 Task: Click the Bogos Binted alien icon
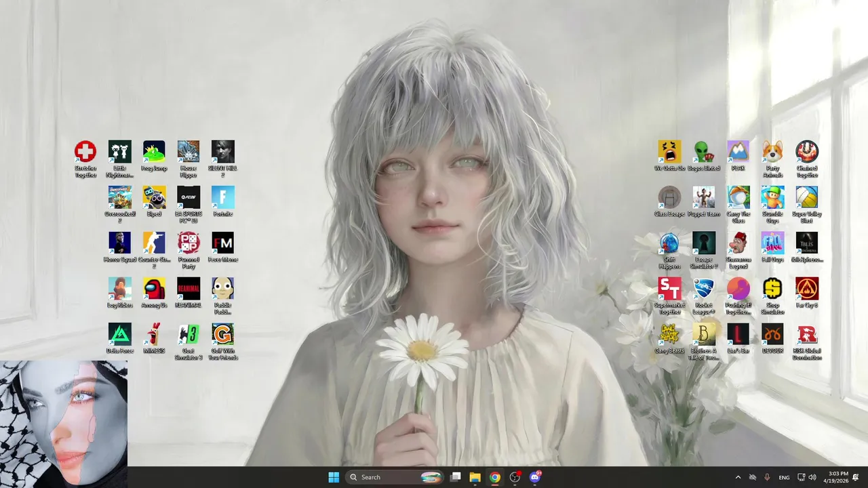pyautogui.click(x=704, y=152)
